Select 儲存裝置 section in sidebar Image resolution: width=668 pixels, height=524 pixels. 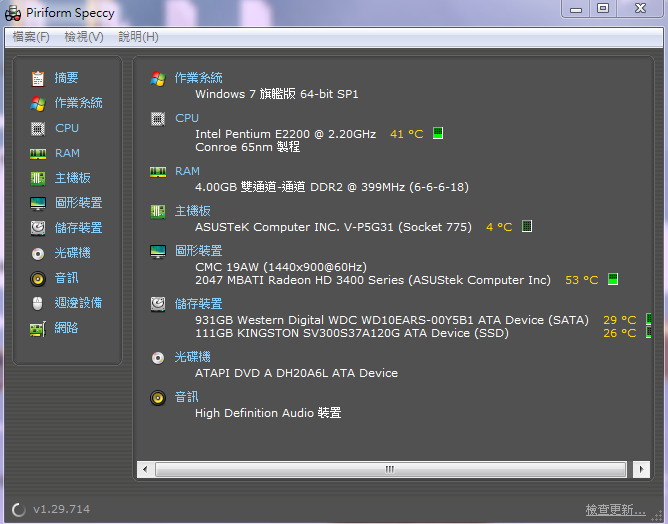[78, 228]
